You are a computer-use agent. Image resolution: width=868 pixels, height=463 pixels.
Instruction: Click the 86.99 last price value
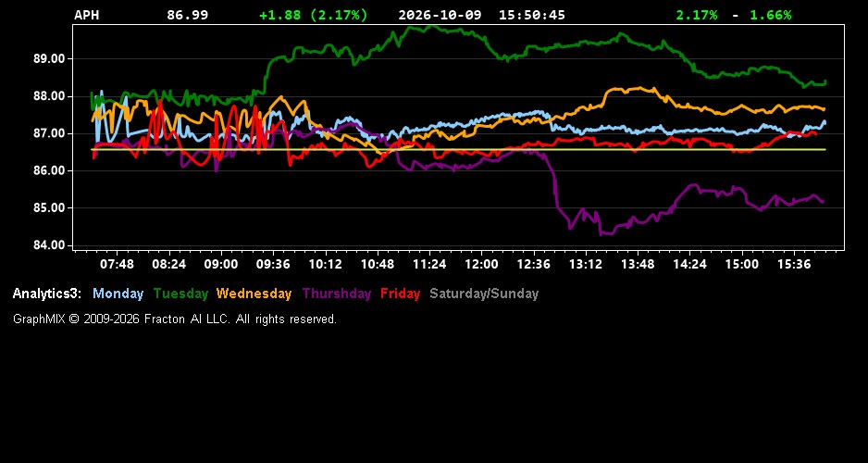click(188, 15)
